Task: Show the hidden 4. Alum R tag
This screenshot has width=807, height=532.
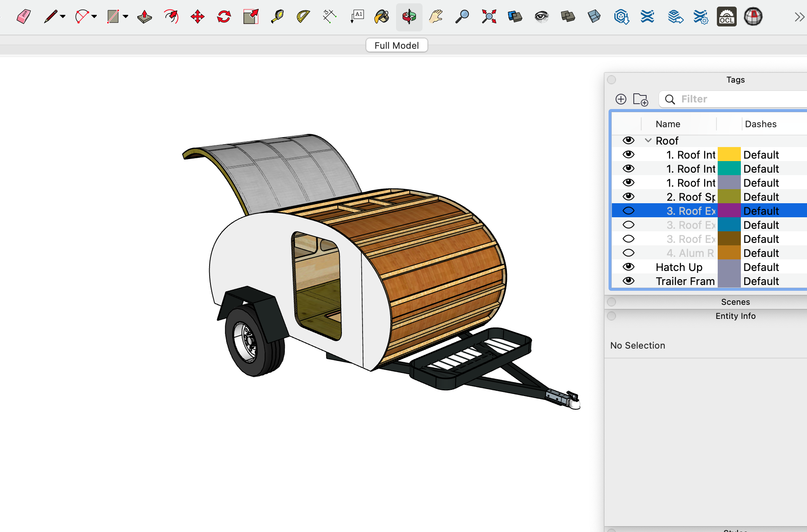Action: pos(628,253)
